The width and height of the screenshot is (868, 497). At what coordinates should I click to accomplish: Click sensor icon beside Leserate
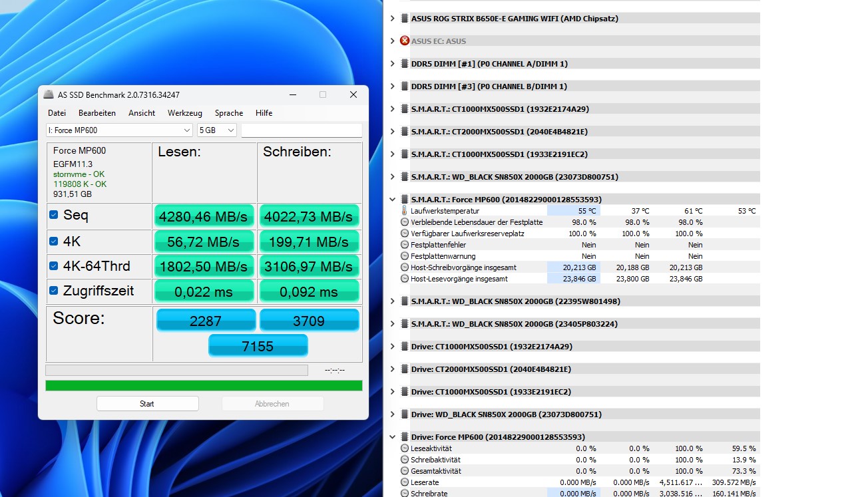(405, 482)
